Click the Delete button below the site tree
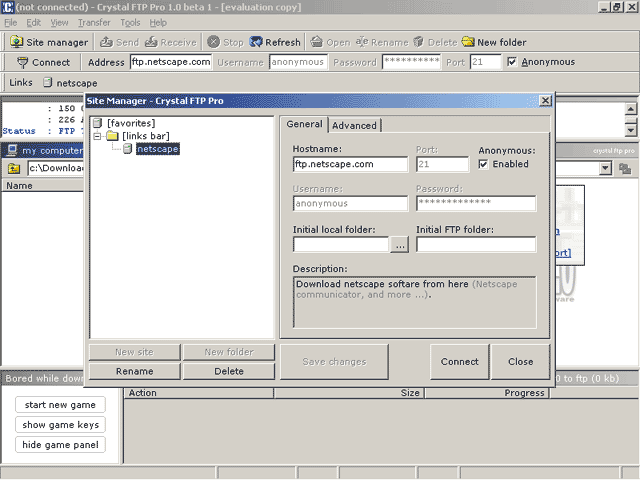The height and width of the screenshot is (480, 640). [229, 371]
